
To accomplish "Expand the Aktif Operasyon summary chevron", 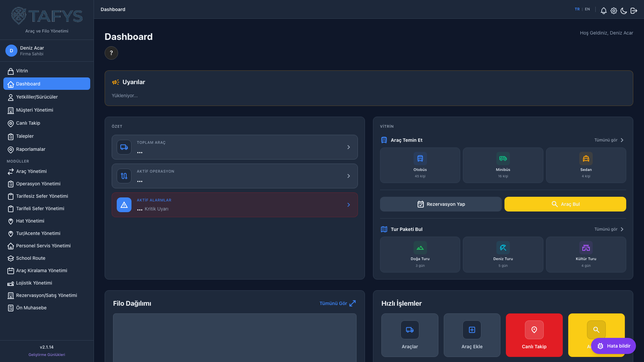I will pos(348,176).
